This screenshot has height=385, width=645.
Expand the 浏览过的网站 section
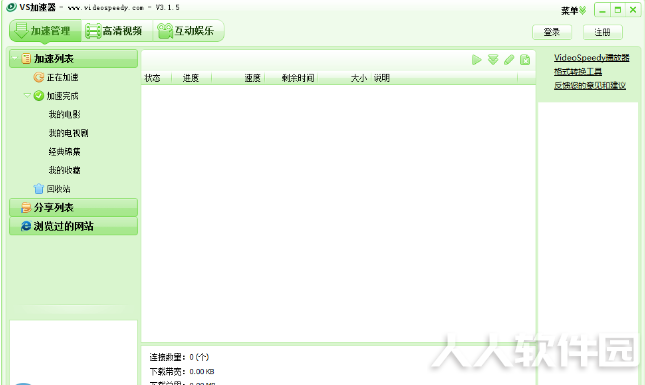pos(74,226)
